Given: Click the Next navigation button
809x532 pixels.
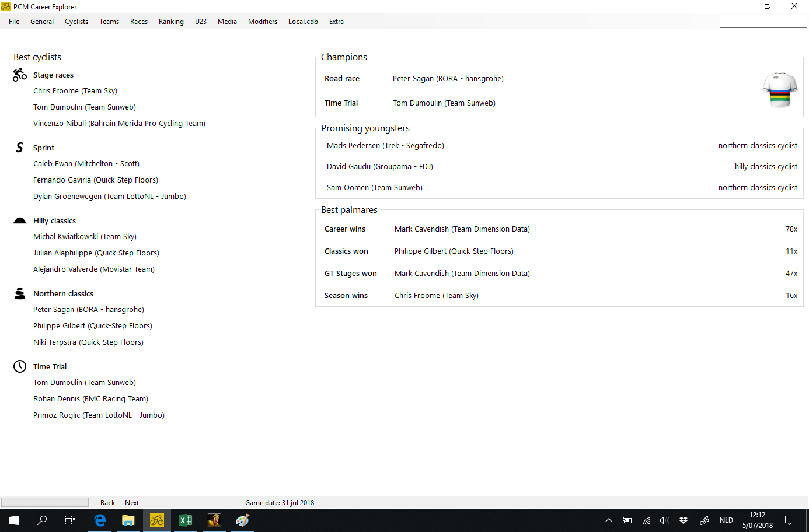Looking at the screenshot, I should click(132, 503).
